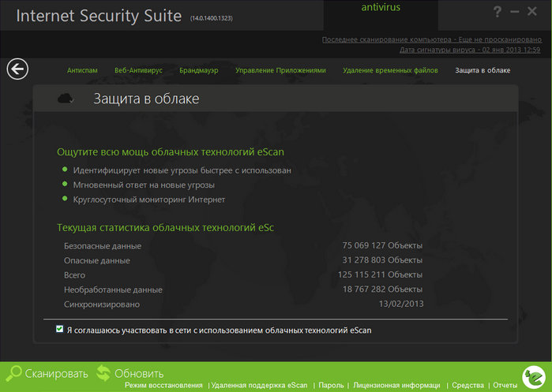Click the Синхронизировано label
The height and width of the screenshot is (392, 552).
point(102,304)
